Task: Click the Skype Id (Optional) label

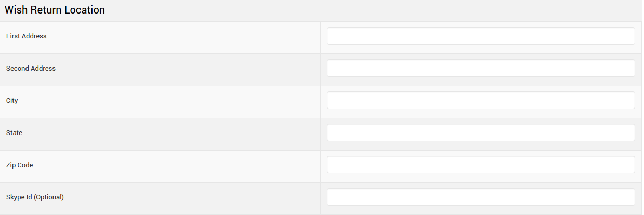Action: (35, 197)
